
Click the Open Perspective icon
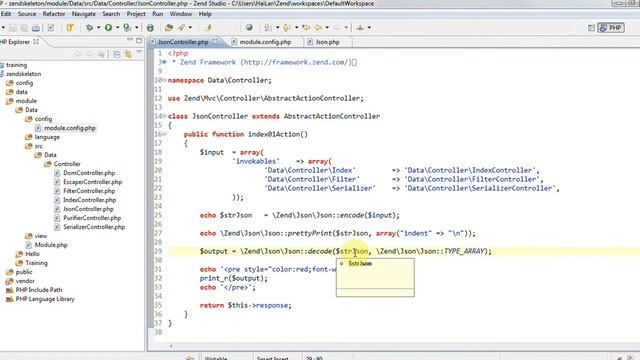591,28
